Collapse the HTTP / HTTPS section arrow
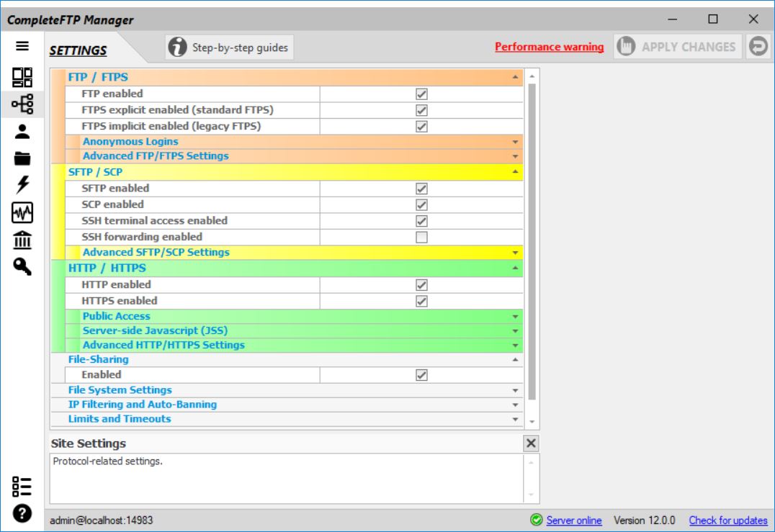Image resolution: width=775 pixels, height=532 pixels. pyautogui.click(x=515, y=268)
